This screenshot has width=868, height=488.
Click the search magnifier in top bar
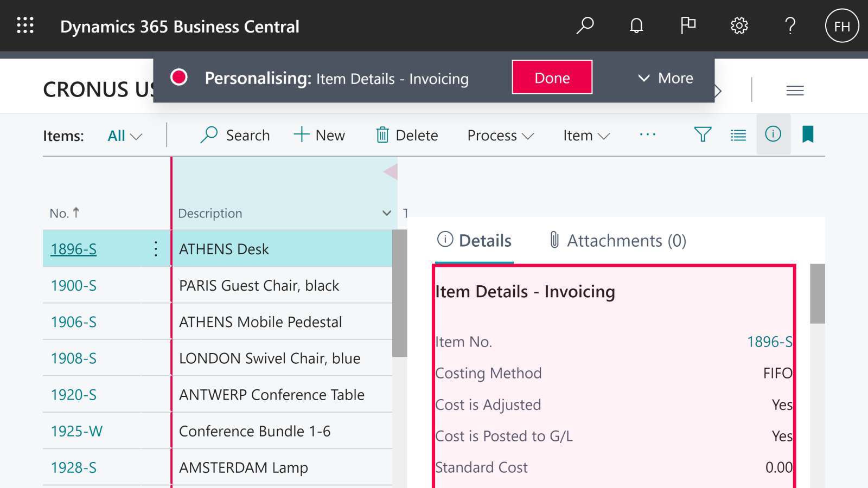pos(585,25)
